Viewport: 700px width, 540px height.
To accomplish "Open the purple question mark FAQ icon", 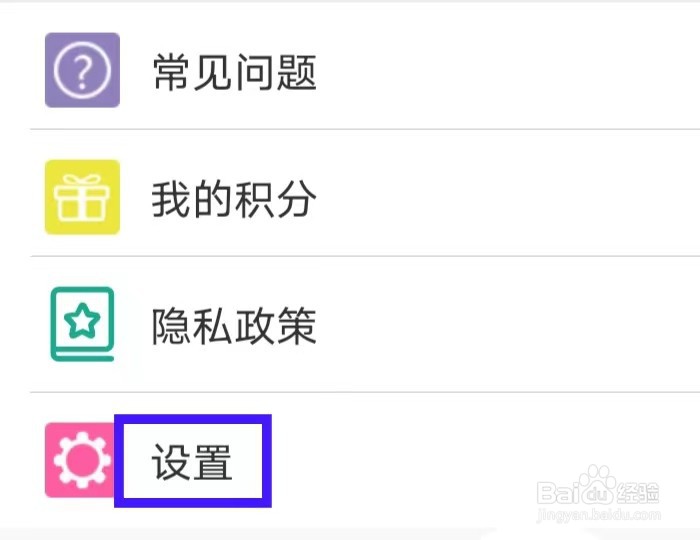I will click(82, 70).
